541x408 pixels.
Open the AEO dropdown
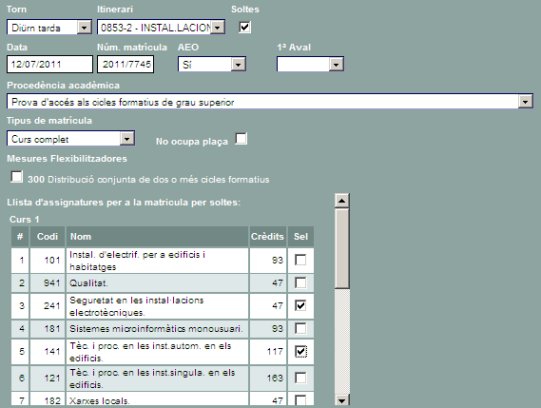pyautogui.click(x=212, y=64)
